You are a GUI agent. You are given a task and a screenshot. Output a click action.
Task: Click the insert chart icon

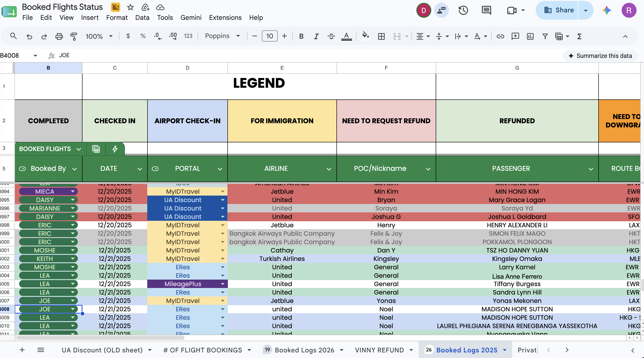tap(530, 36)
